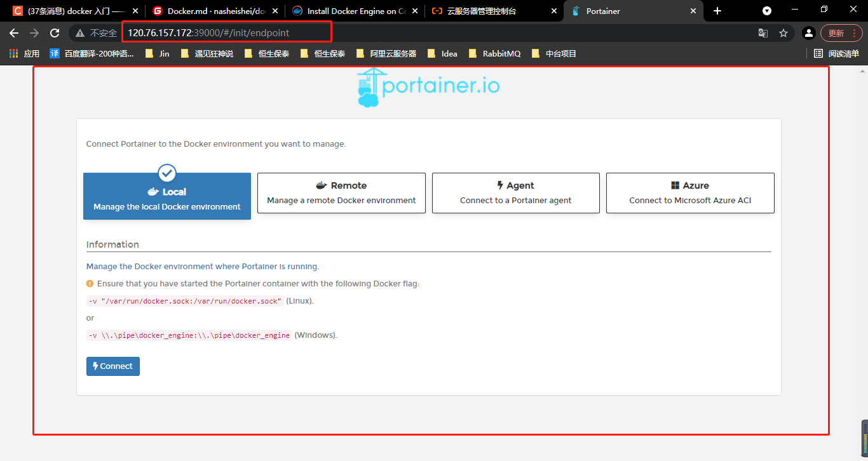Switch to the Docker.md tab

(214, 11)
